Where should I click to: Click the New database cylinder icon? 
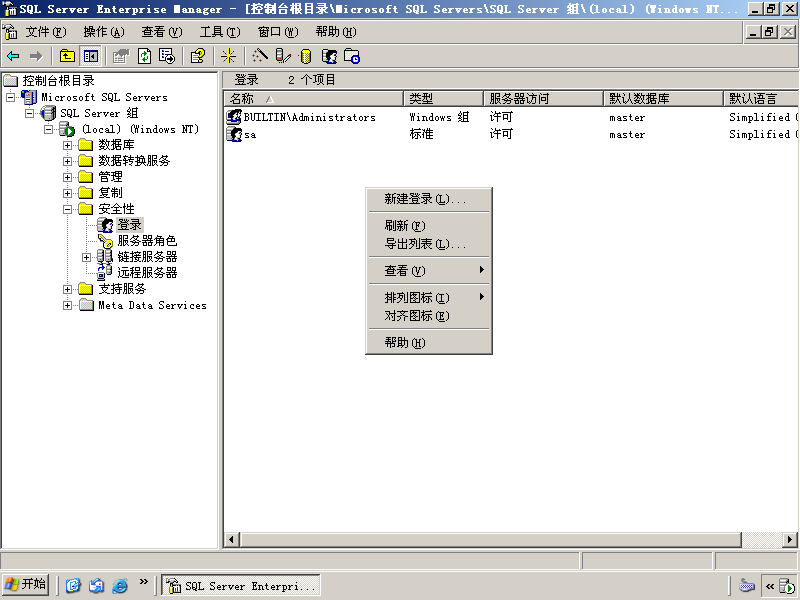(306, 56)
